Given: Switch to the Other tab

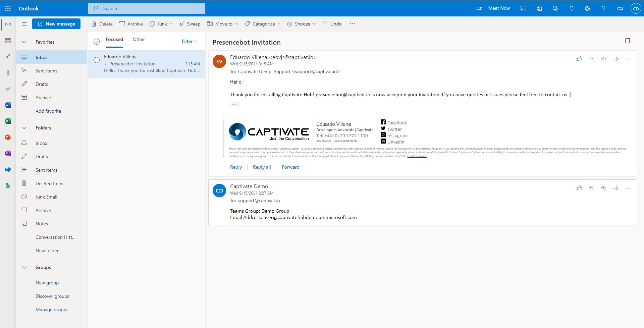Looking at the screenshot, I should (139, 39).
